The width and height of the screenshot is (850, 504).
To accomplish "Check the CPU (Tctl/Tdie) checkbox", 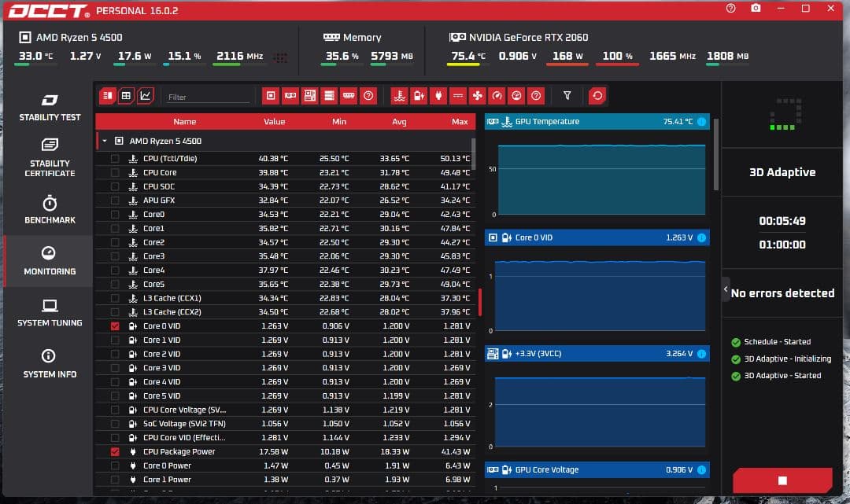I will click(115, 159).
